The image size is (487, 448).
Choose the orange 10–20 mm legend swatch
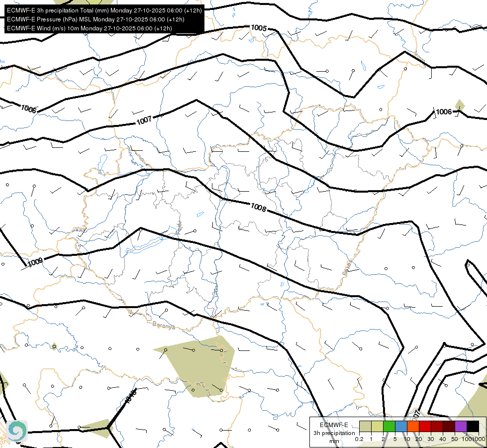point(413,426)
